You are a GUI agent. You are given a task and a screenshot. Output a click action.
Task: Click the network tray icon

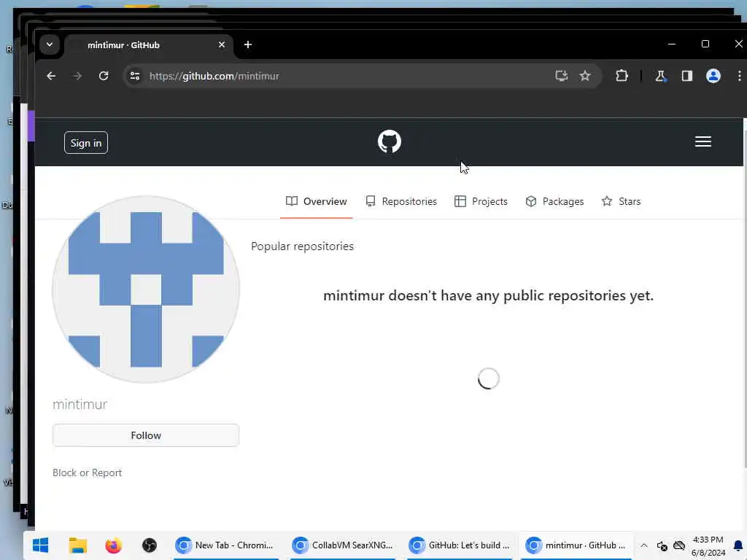point(679,545)
